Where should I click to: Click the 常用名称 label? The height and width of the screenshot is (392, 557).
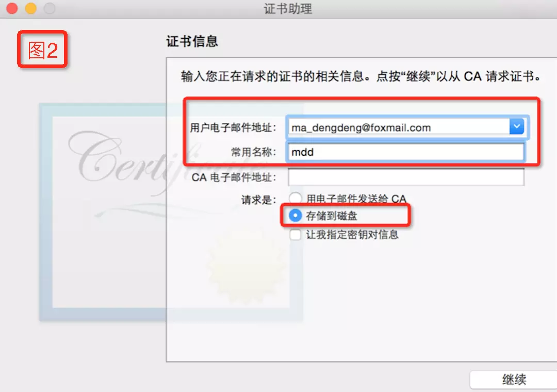(254, 152)
